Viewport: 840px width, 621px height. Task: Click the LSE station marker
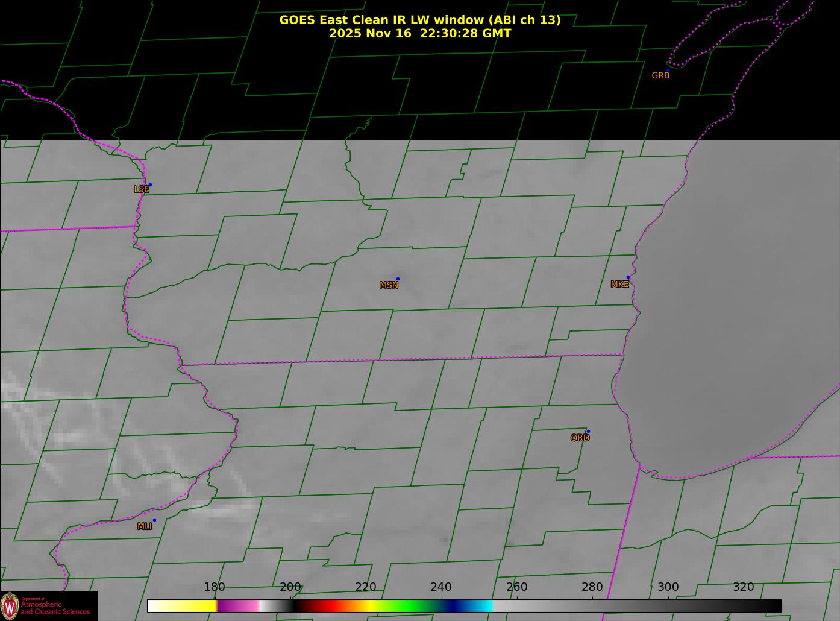pos(150,184)
